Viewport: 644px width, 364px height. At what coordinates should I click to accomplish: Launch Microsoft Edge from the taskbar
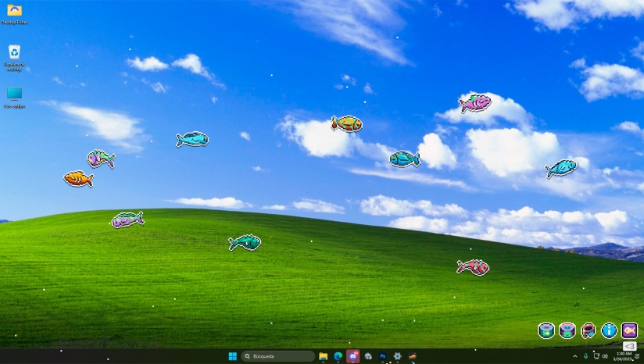coord(338,356)
